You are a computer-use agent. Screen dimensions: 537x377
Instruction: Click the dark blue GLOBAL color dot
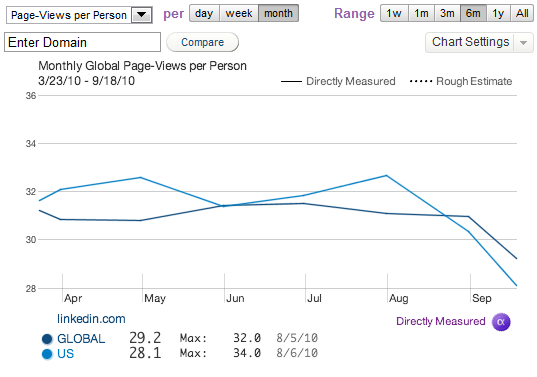coord(47,339)
